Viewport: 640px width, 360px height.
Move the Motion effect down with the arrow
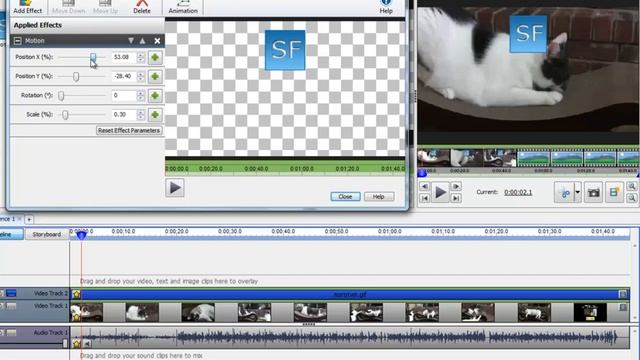pos(131,40)
